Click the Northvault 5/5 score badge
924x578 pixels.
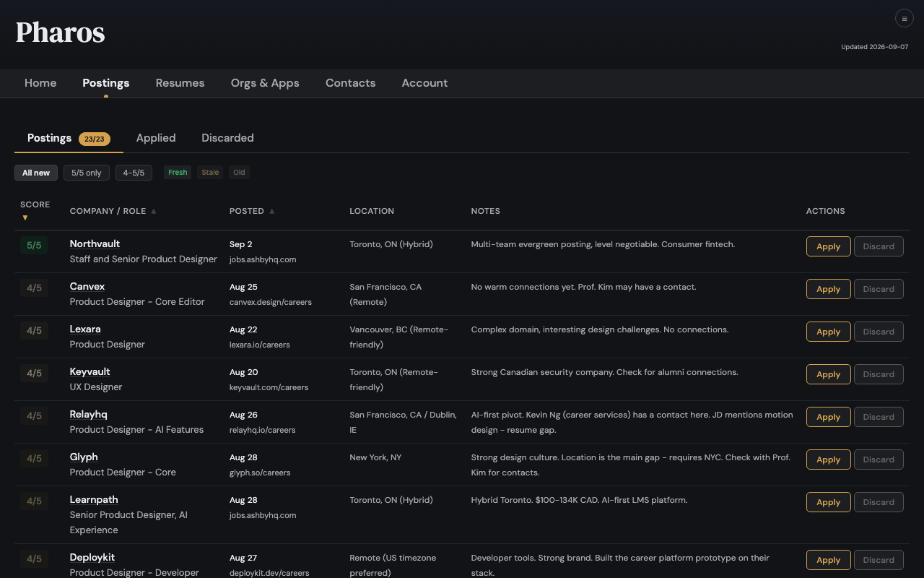pyautogui.click(x=34, y=246)
